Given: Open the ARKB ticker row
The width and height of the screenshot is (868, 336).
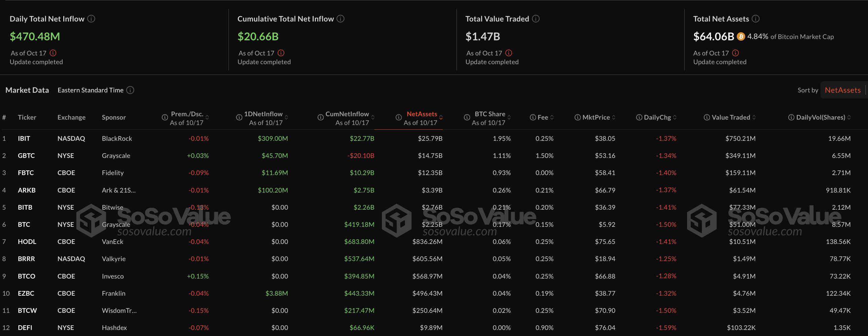Looking at the screenshot, I should [434, 190].
